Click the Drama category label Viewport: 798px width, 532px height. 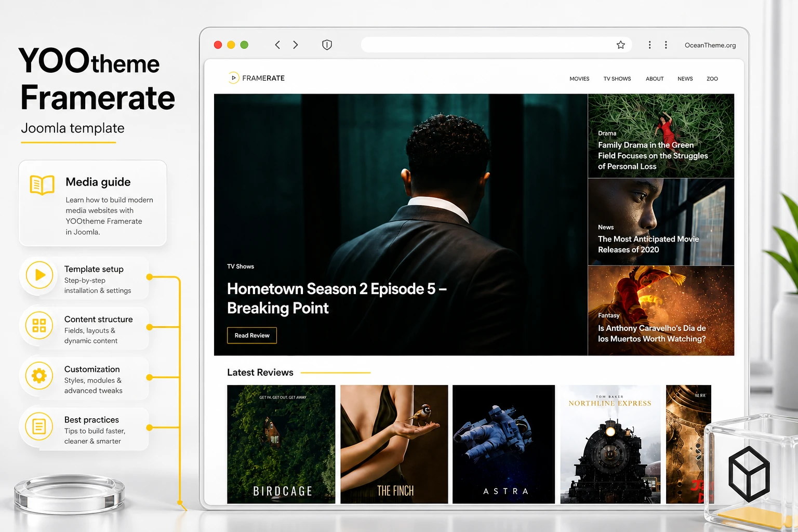click(607, 134)
